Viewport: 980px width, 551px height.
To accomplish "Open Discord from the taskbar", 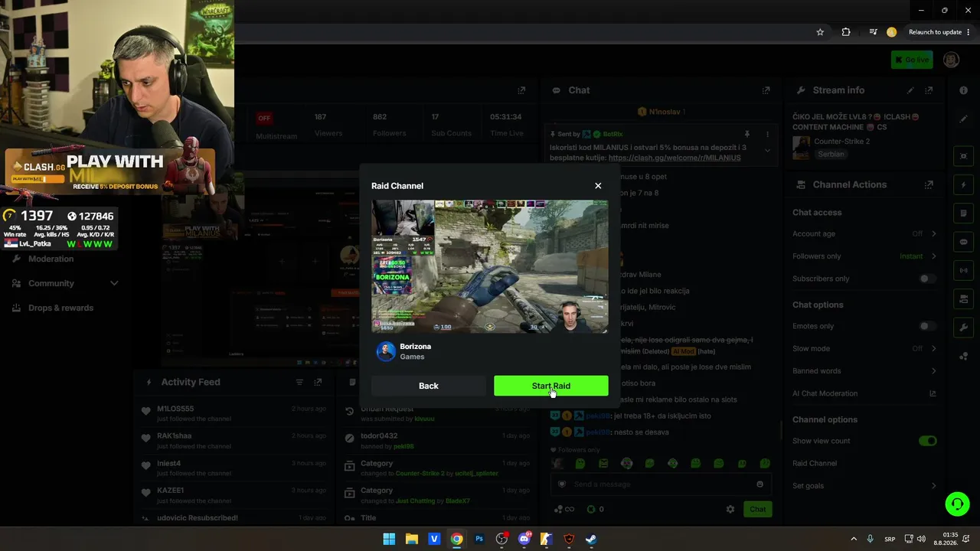I will point(524,539).
